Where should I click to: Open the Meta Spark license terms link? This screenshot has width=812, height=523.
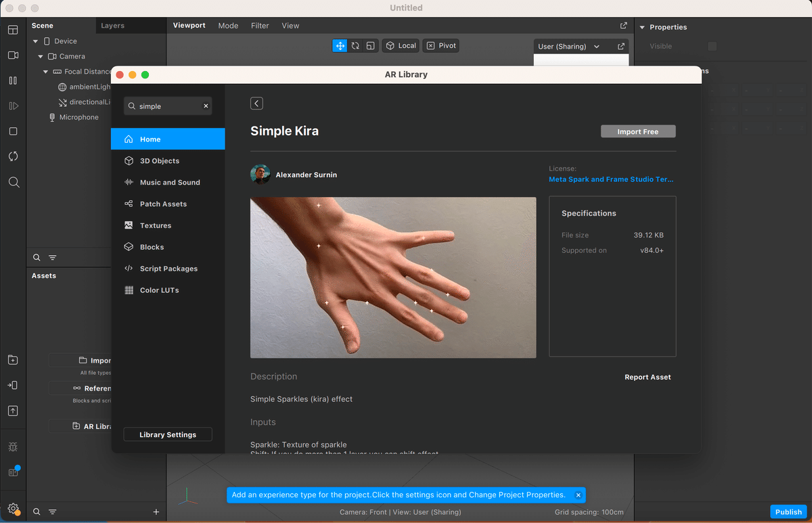coord(611,179)
